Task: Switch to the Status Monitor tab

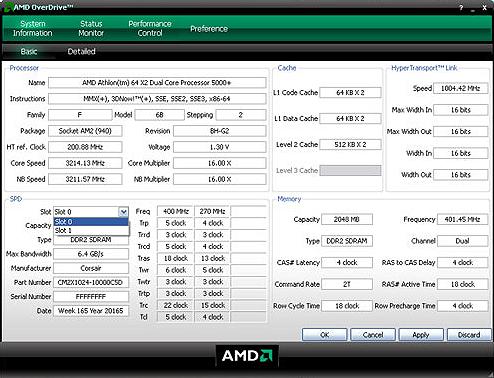Action: [x=91, y=28]
